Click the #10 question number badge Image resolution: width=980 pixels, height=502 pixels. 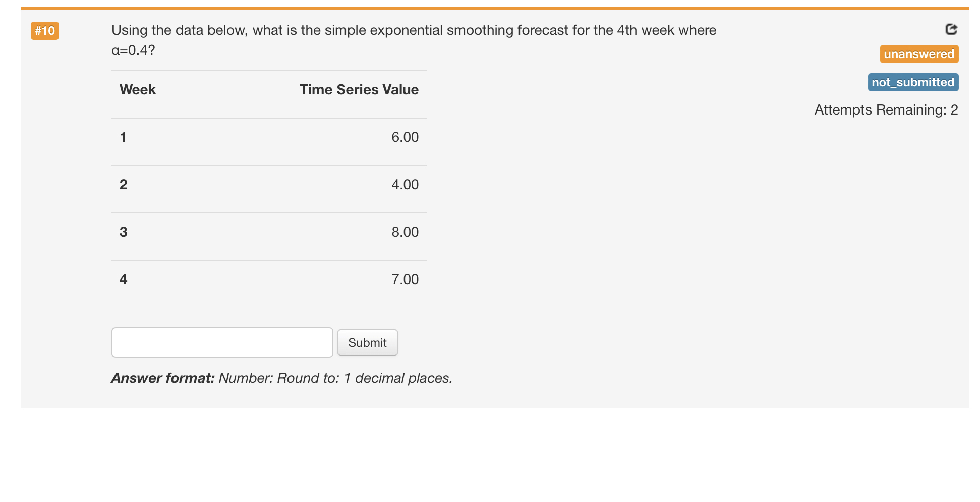45,31
